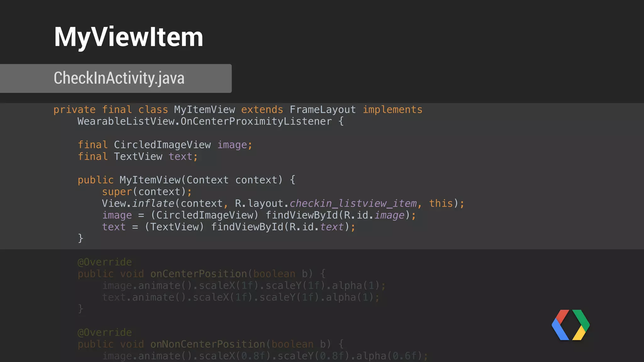Click the first @Override annotation
Image resolution: width=644 pixels, height=362 pixels.
tap(105, 262)
